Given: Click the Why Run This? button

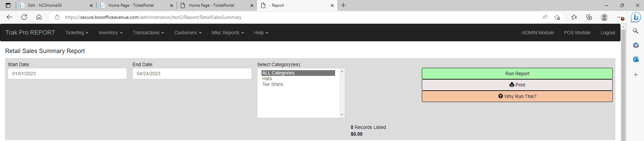Looking at the screenshot, I should [x=517, y=96].
